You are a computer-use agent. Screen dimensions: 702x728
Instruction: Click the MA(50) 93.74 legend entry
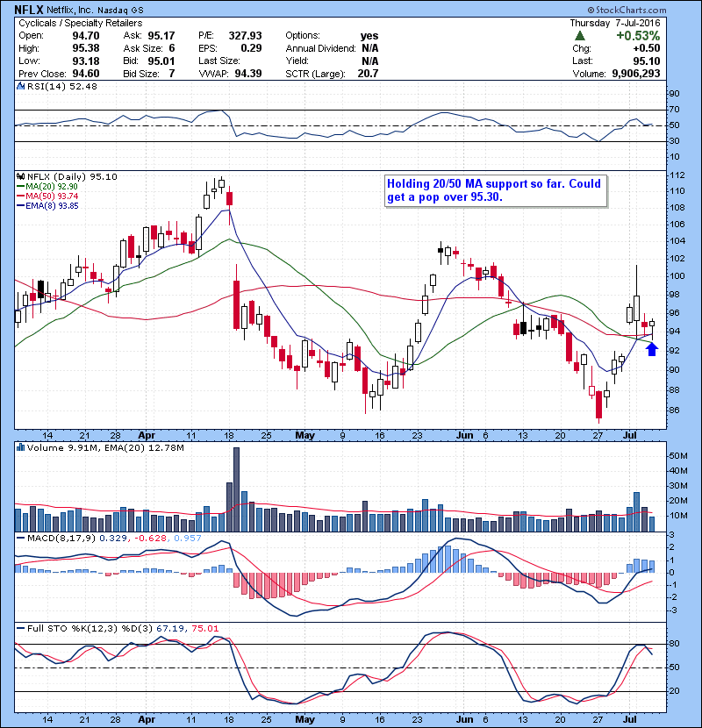pos(47,196)
